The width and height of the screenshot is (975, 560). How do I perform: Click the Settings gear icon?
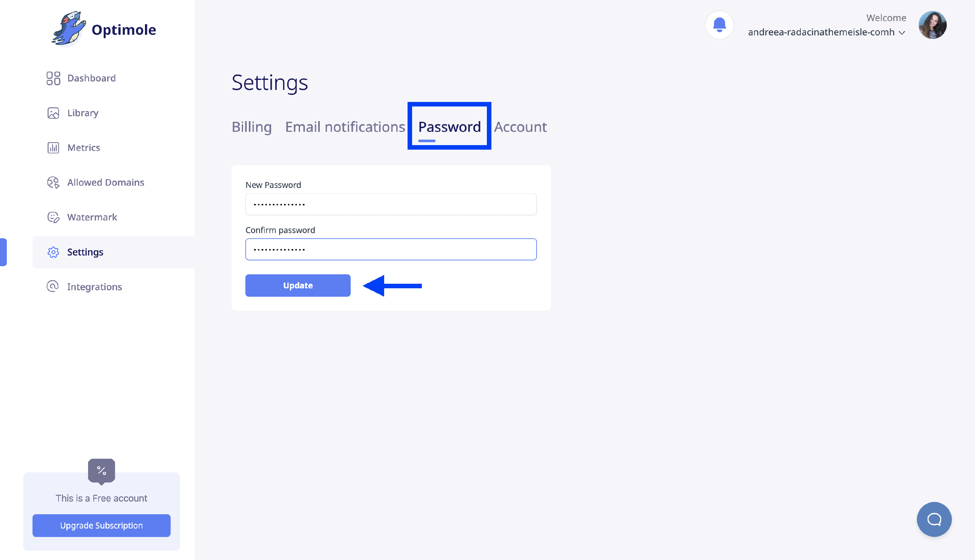point(53,252)
